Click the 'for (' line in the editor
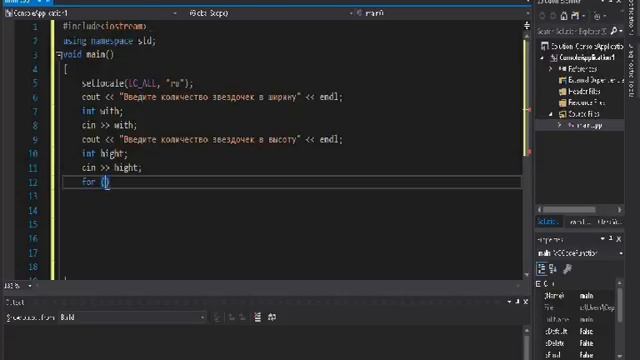This screenshot has height=360, width=640. click(96, 182)
